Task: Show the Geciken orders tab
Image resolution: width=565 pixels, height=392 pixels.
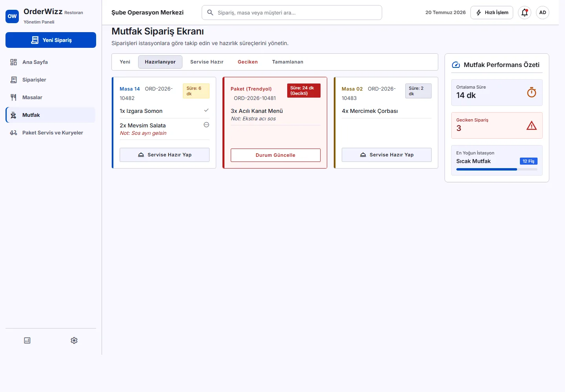Action: pos(248,62)
